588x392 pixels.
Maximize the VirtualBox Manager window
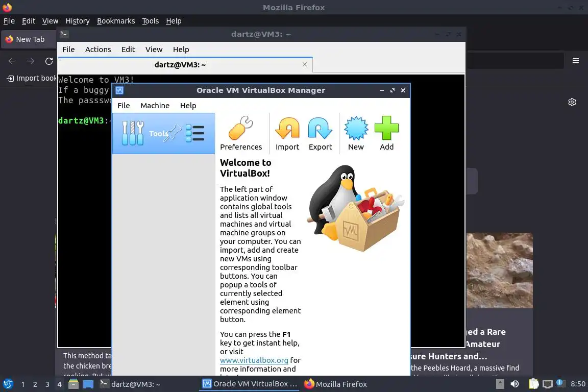392,90
